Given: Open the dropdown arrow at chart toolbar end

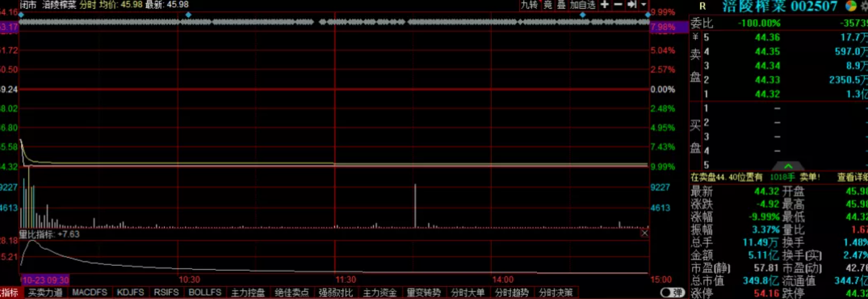Looking at the screenshot, I should (644, 5).
